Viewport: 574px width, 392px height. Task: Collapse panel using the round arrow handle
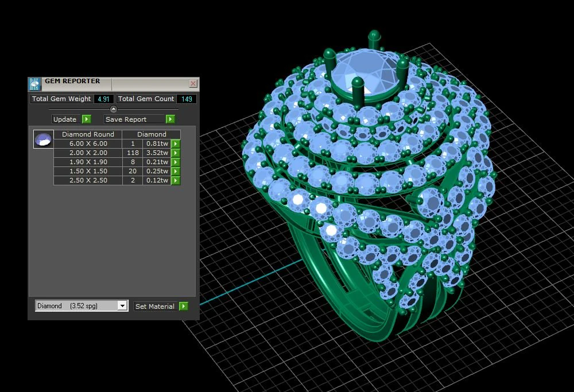114,109
